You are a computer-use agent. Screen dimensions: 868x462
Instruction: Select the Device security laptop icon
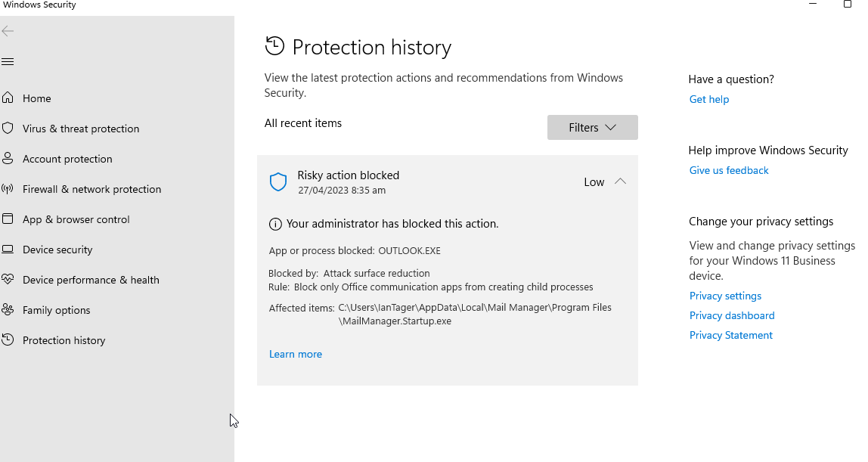point(8,250)
